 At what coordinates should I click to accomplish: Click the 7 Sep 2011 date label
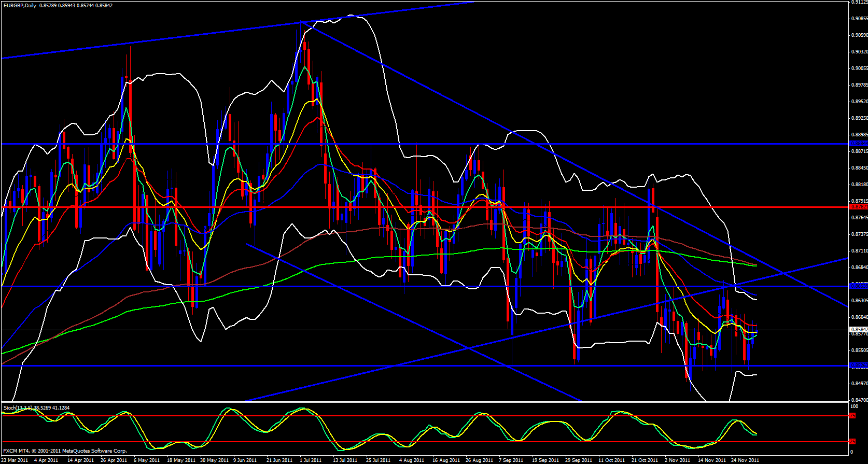coord(510,460)
